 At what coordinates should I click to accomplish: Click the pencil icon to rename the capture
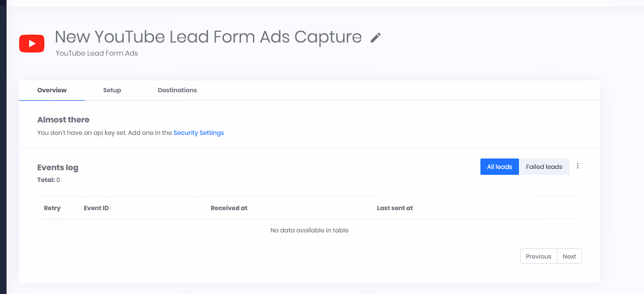[x=376, y=38]
